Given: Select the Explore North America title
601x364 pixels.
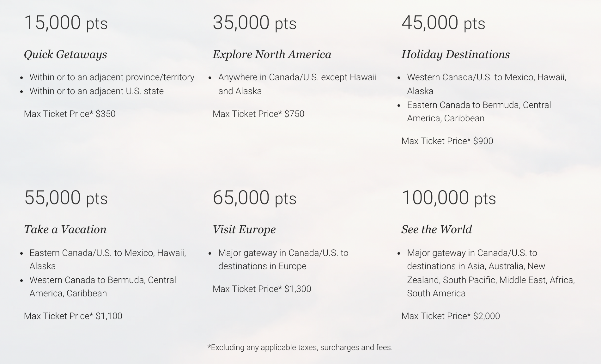Looking at the screenshot, I should [x=272, y=54].
